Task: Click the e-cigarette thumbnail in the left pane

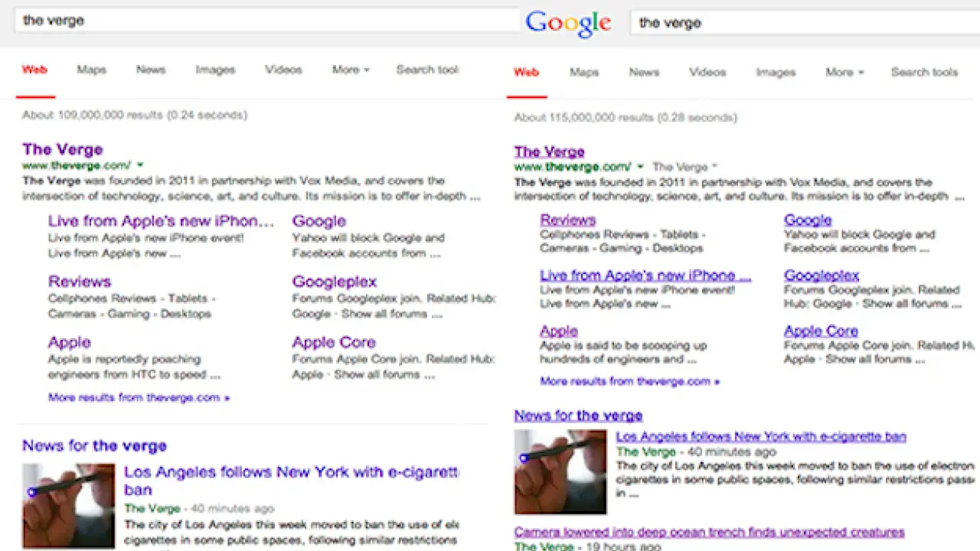Action: click(x=68, y=505)
